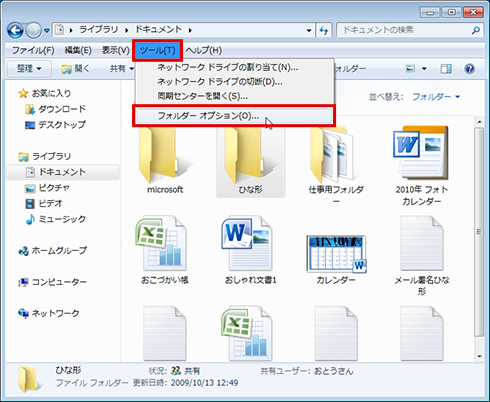The image size is (490, 402).
Task: Select the おしゃれ文書1 Word file icon
Action: pyautogui.click(x=247, y=244)
